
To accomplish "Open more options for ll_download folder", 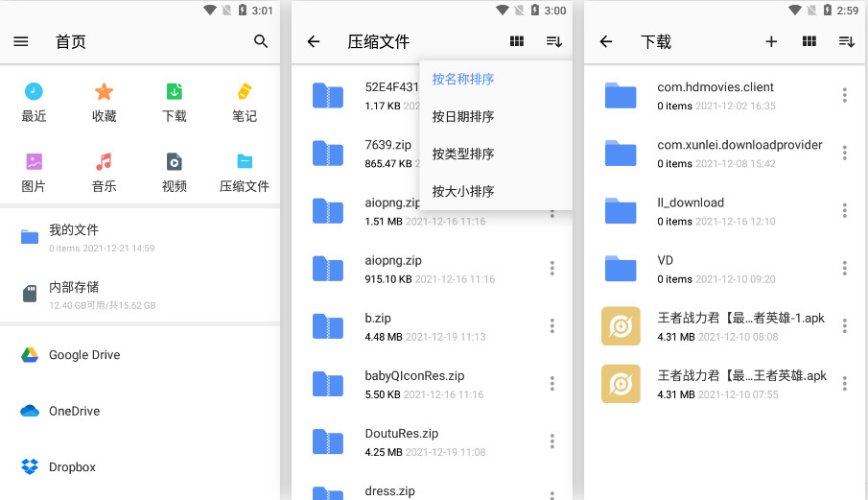I will (845, 210).
